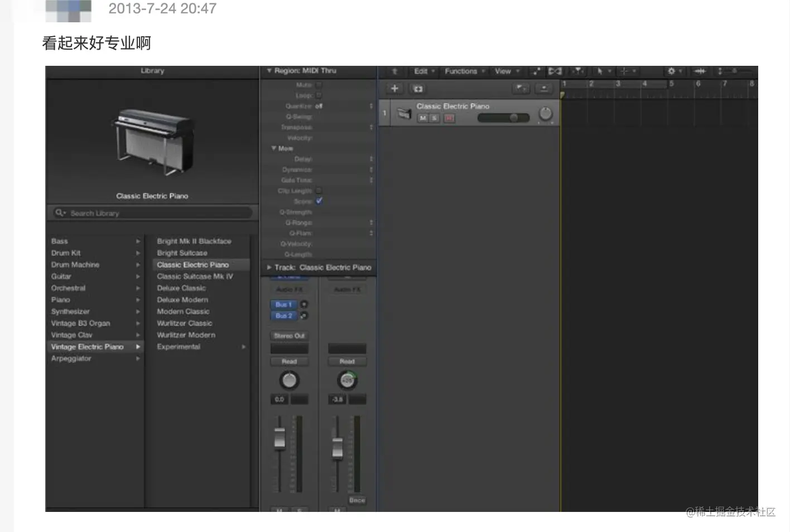Collapse the More section in Region inspector
790x532 pixels.
[x=273, y=148]
